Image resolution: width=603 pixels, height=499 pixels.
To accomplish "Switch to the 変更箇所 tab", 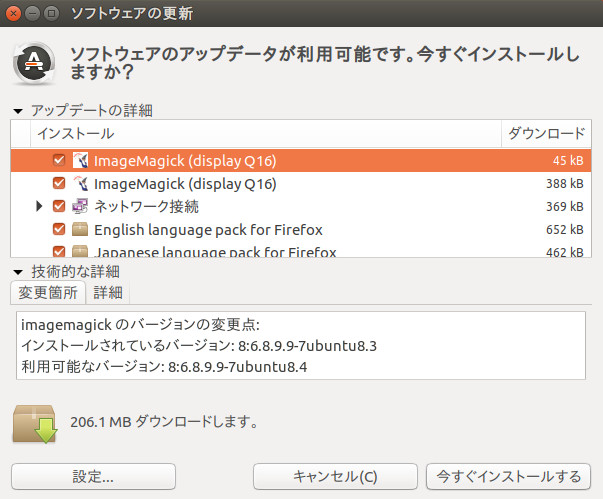I will (x=48, y=293).
